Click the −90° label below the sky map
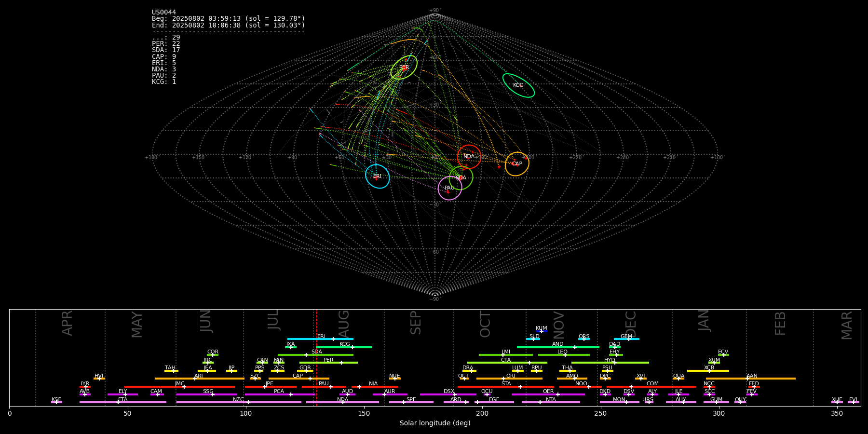This screenshot has width=868, height=434. (x=435, y=299)
